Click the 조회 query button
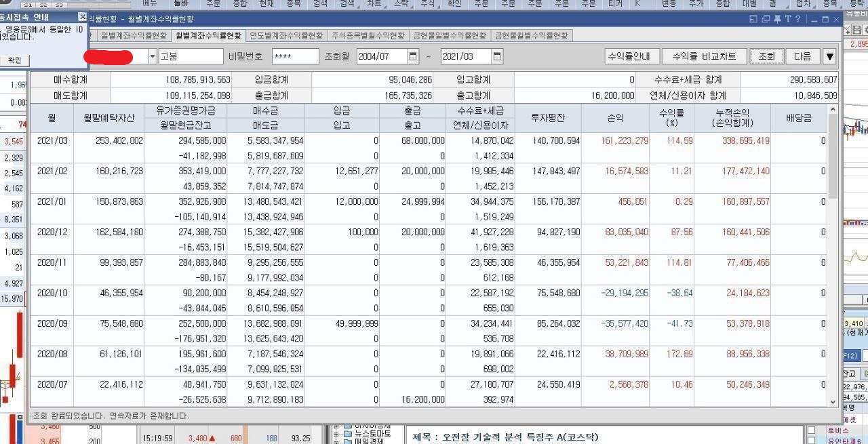This screenshot has width=868, height=444. tap(766, 56)
